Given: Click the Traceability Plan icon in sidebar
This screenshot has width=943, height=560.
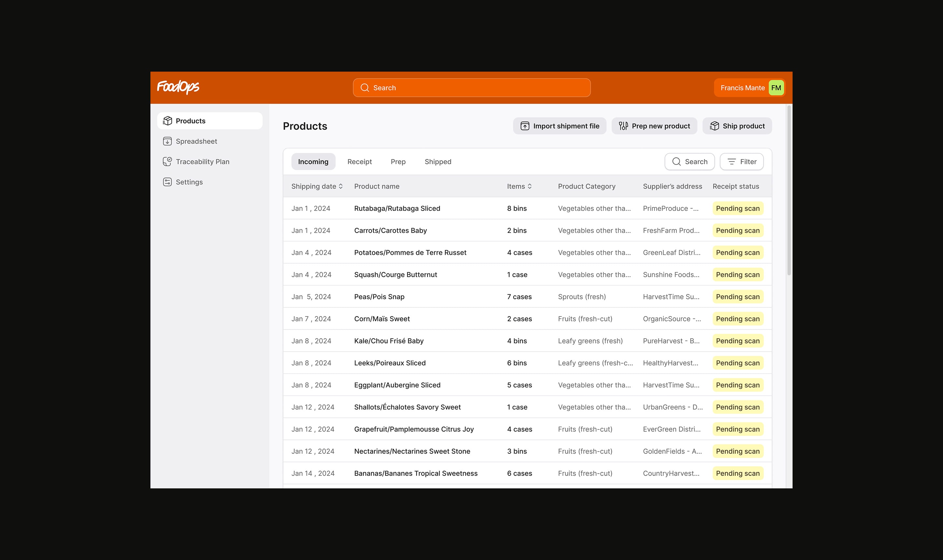Looking at the screenshot, I should click(x=167, y=161).
